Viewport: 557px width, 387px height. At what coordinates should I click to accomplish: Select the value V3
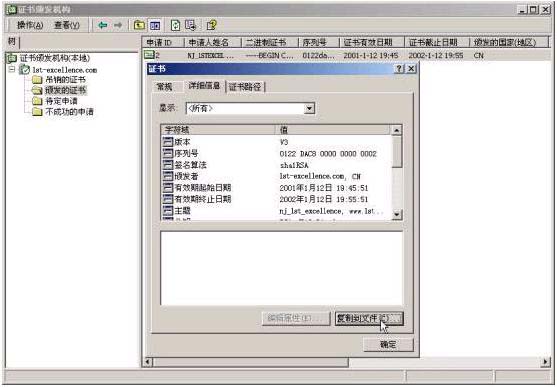coord(284,142)
